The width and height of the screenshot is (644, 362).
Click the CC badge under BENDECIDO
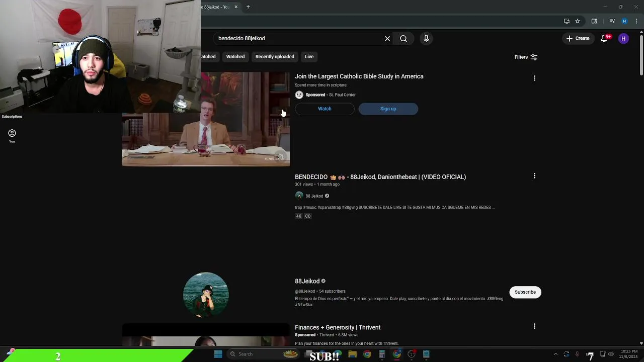(308, 216)
